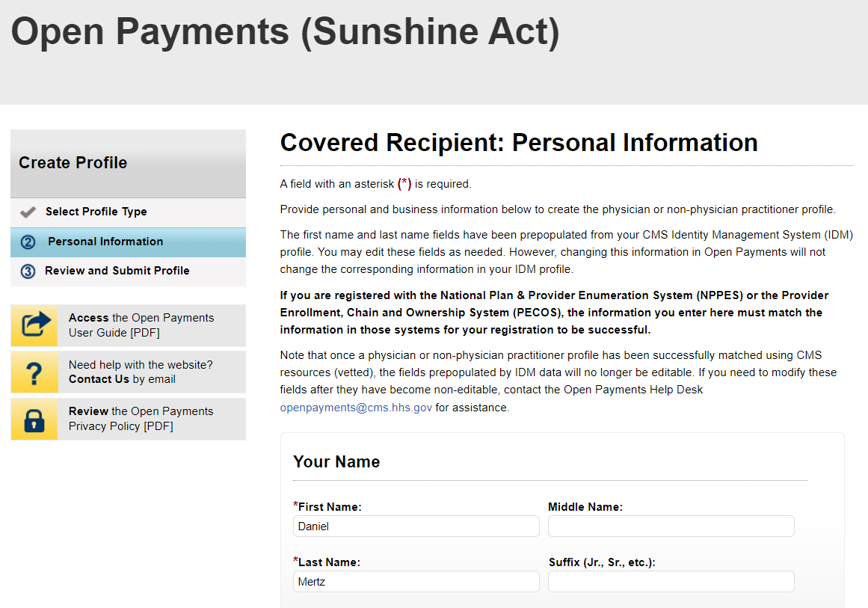
Task: Click the step 2 circle icon
Action: click(x=28, y=242)
